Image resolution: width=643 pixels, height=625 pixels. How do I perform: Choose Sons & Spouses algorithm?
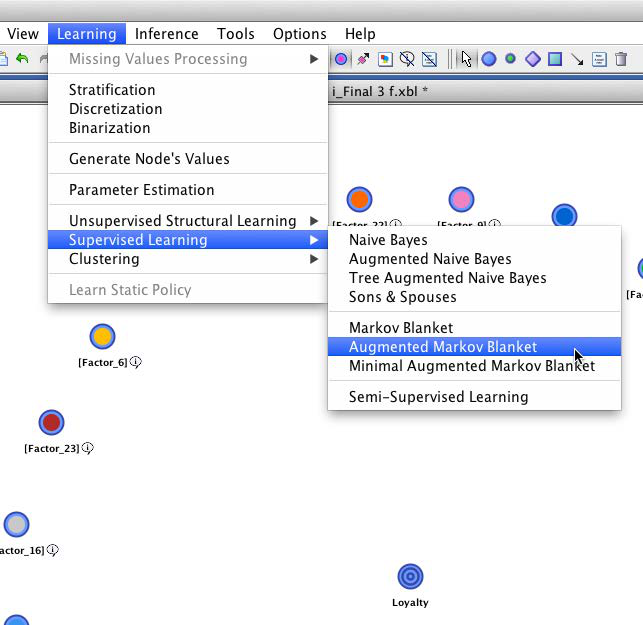pyautogui.click(x=474, y=297)
